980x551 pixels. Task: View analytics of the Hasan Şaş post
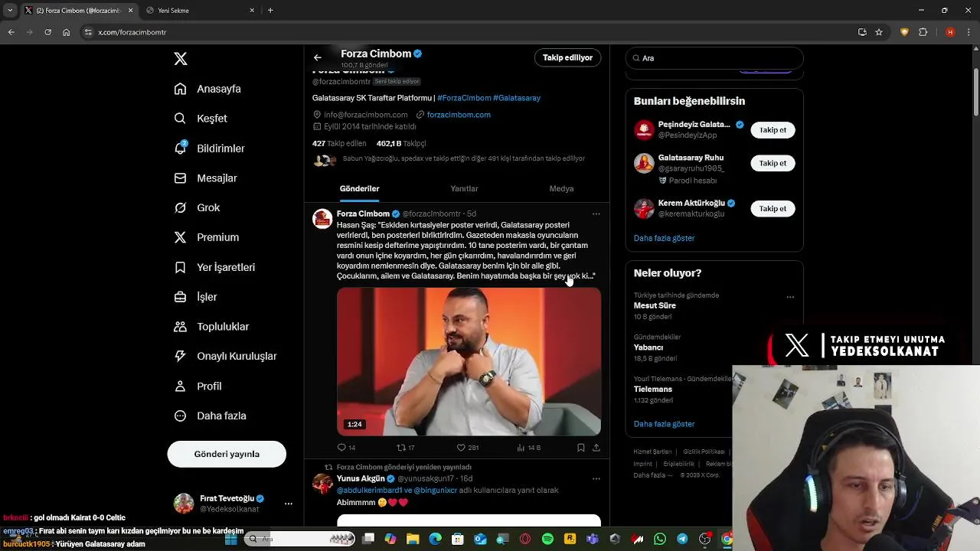(528, 448)
